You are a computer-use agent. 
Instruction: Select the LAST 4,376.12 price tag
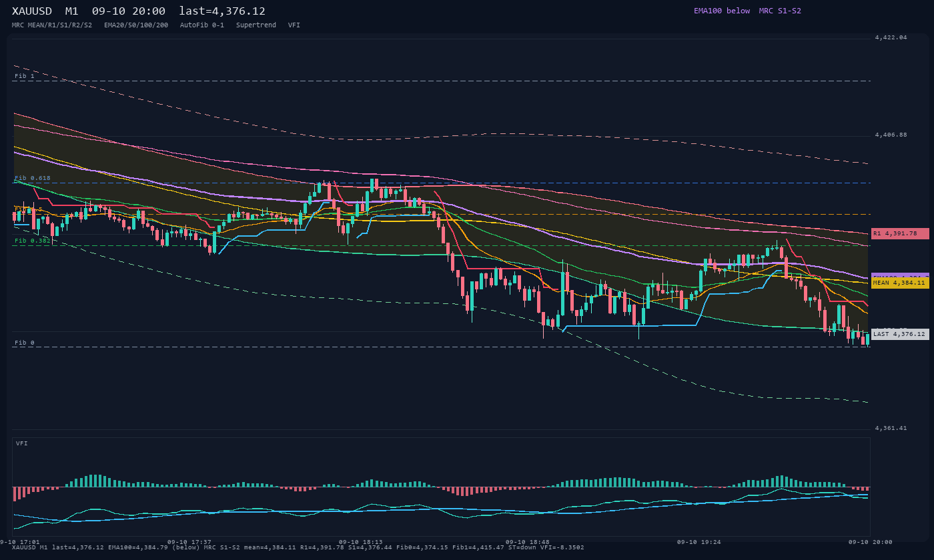[900, 334]
